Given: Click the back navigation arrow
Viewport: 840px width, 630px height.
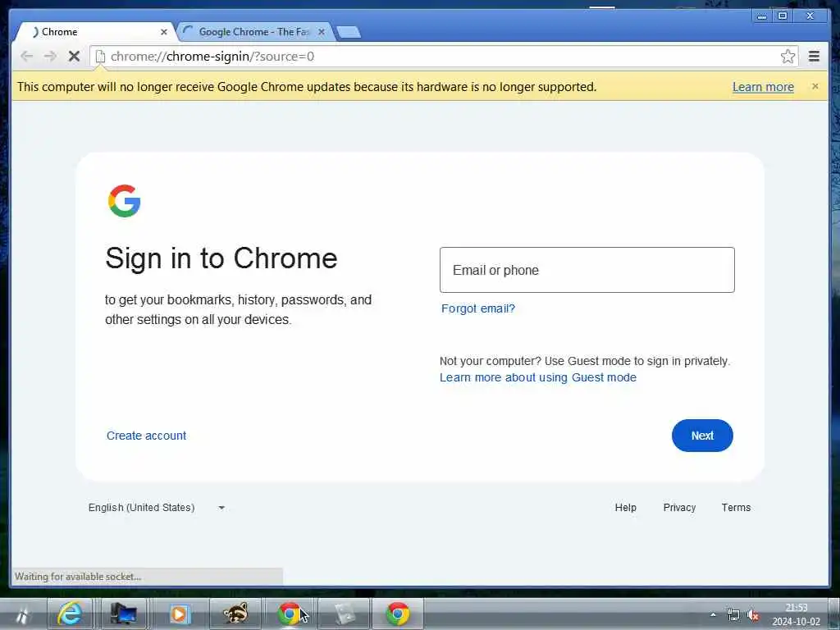Looking at the screenshot, I should 27,57.
